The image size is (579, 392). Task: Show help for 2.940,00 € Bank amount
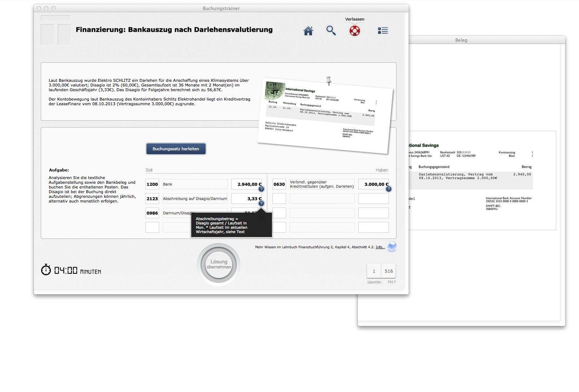262,189
